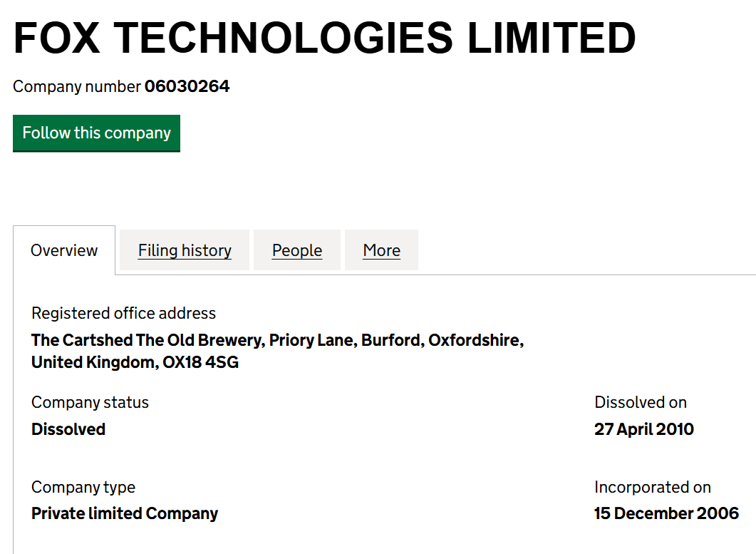Click the date 27 April 2010
756x554 pixels.
(643, 429)
